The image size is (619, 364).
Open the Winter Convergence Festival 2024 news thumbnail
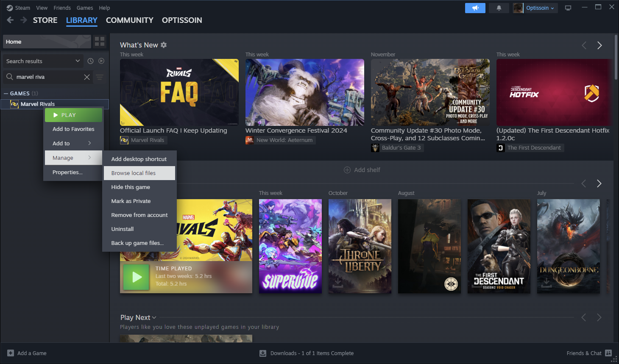pos(304,92)
